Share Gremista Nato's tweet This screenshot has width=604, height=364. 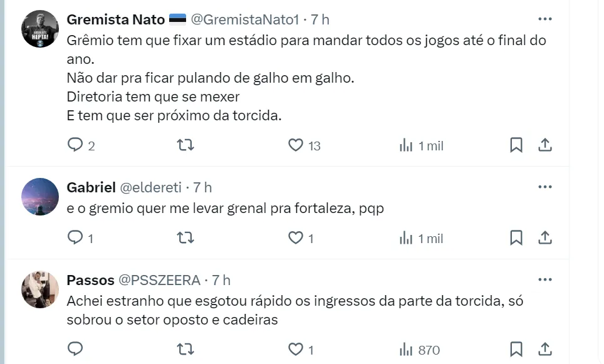(545, 145)
